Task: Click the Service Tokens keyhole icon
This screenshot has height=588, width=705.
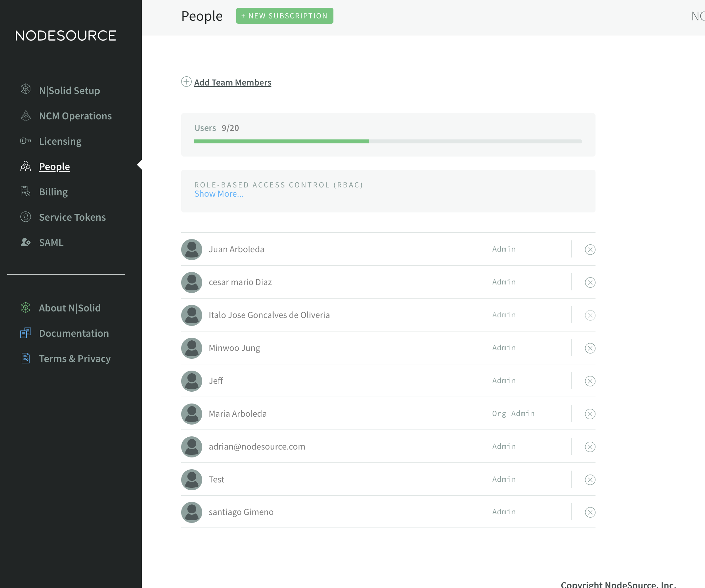Action: click(x=26, y=217)
